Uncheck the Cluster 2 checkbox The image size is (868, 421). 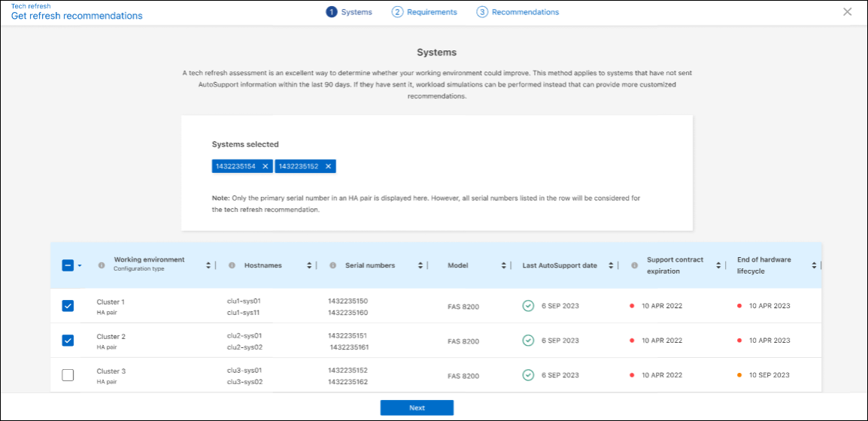point(68,341)
